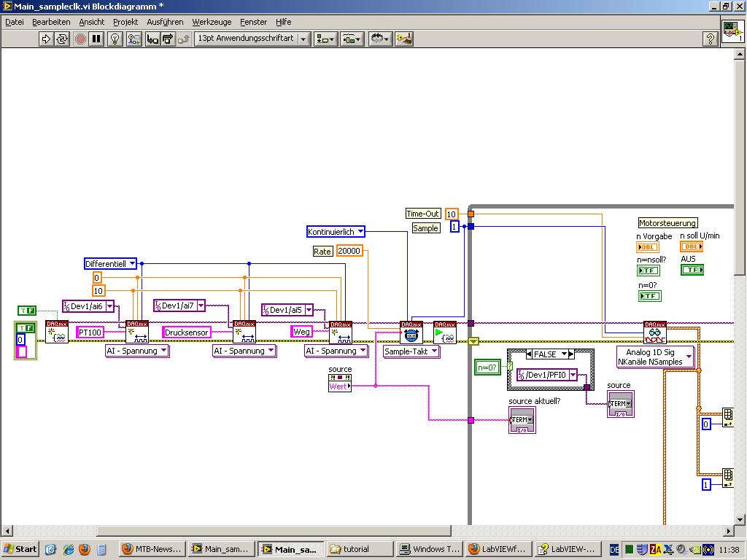Open the Reorder dropdown
The image size is (747, 560).
click(380, 39)
